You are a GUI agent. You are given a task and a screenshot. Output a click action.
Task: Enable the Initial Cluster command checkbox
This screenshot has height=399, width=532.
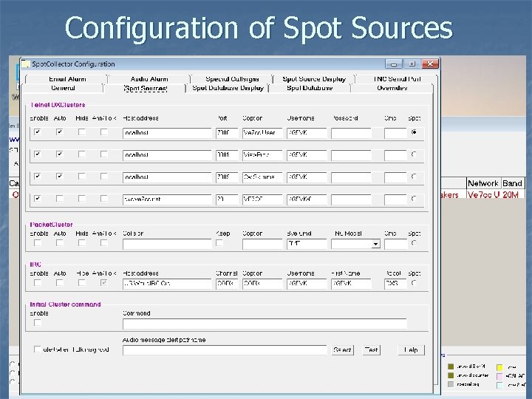click(38, 323)
